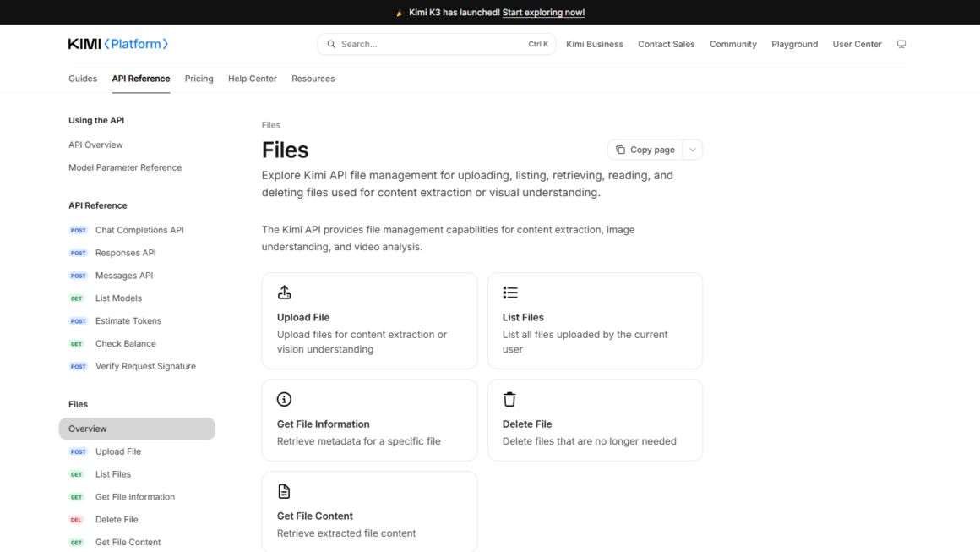Viewport: 980px width, 552px height.
Task: Toggle the theme monitor icon in header
Action: pyautogui.click(x=901, y=45)
